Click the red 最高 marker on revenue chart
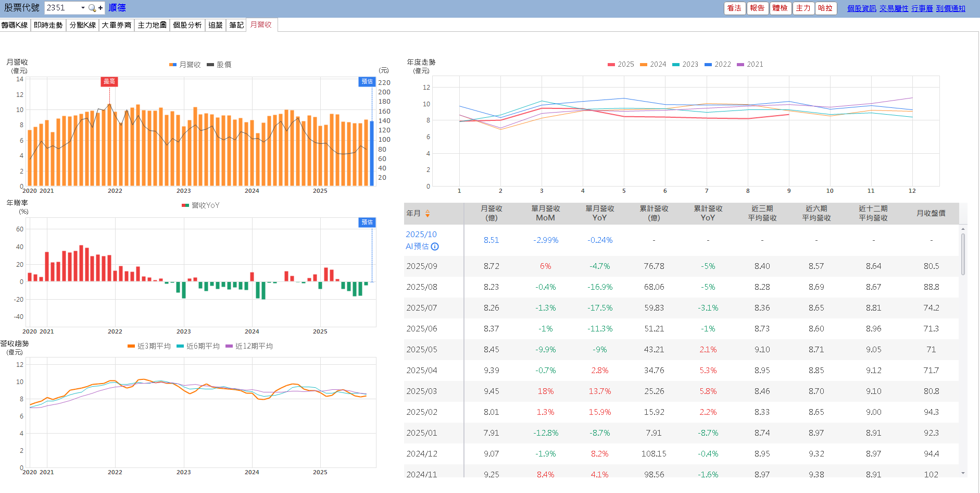Image resolution: width=980 pixels, height=493 pixels. (x=109, y=81)
